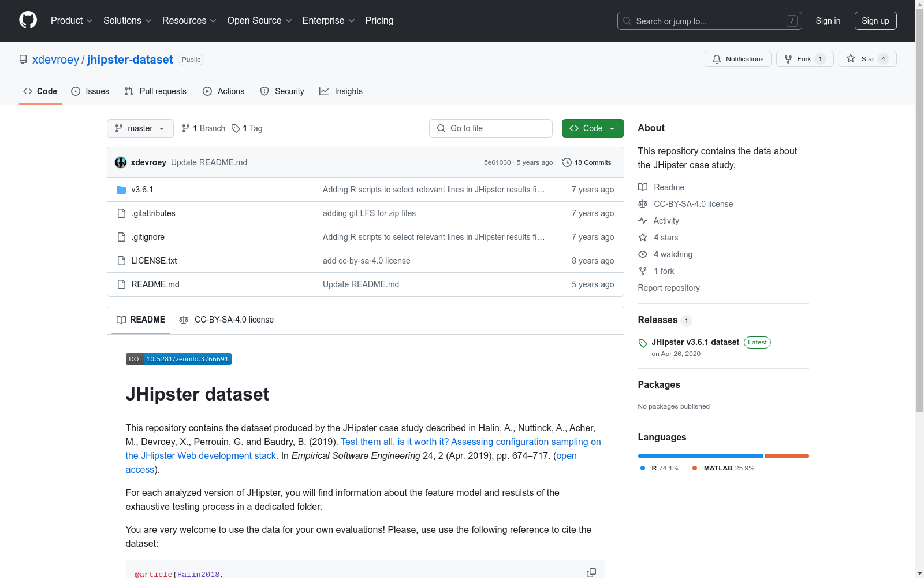The image size is (924, 578).
Task: Click the DOI zenodo badge
Action: pyautogui.click(x=178, y=359)
